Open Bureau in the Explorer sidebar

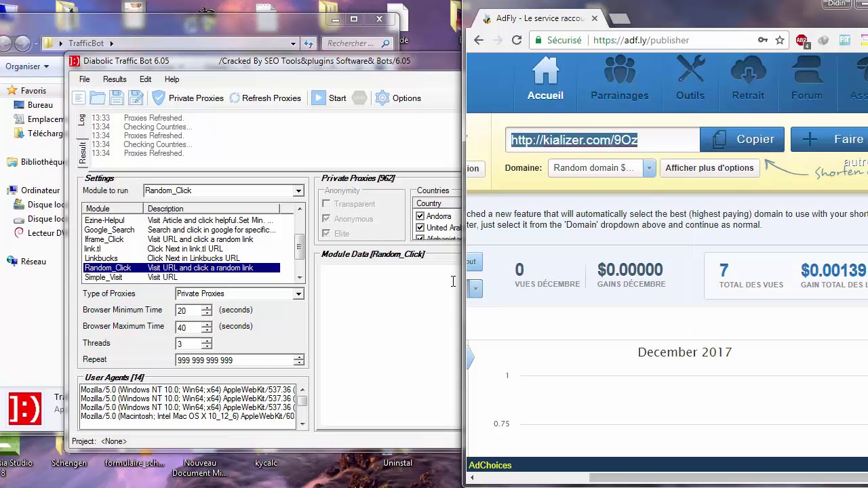click(40, 105)
